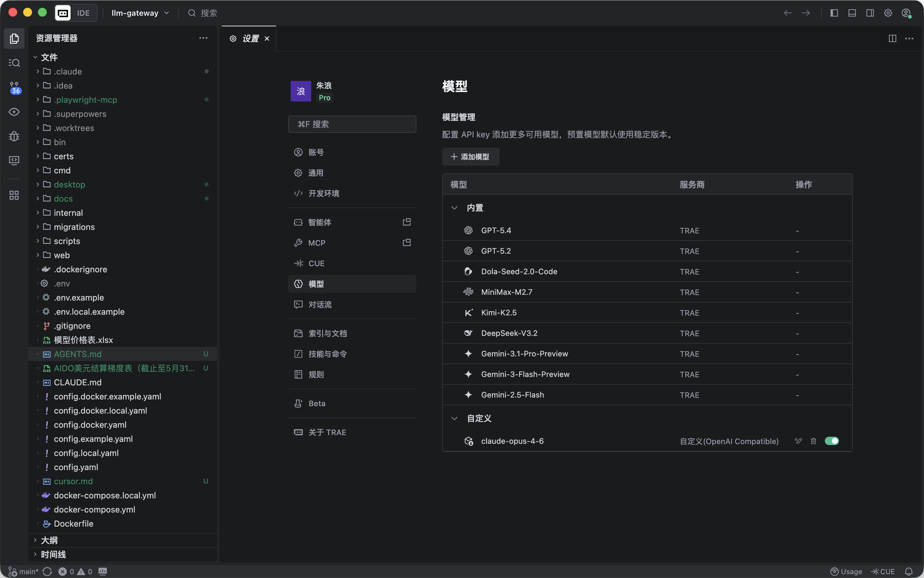Open the Dockerfile in Explorer
Viewport: 924px width, 578px height.
coord(122,523)
